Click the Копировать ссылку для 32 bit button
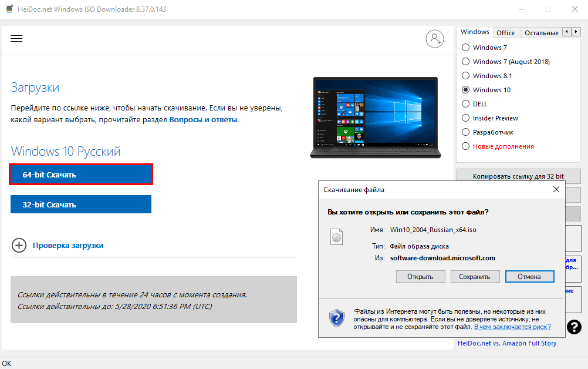This screenshot has height=369, width=588. (x=518, y=176)
